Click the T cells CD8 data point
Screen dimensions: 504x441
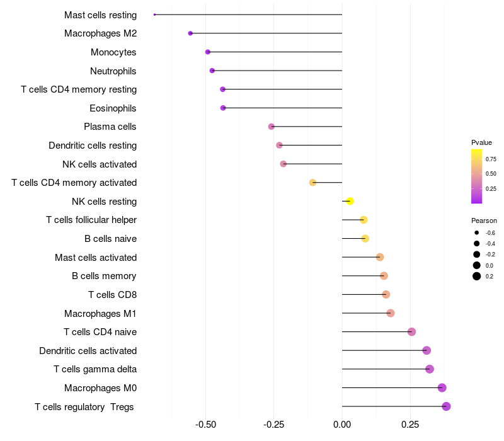(386, 294)
